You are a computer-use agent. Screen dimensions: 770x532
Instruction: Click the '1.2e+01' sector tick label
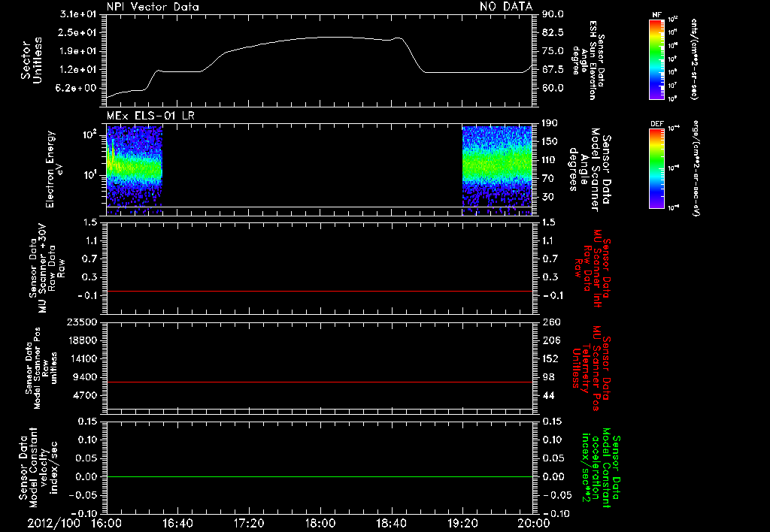(78, 70)
